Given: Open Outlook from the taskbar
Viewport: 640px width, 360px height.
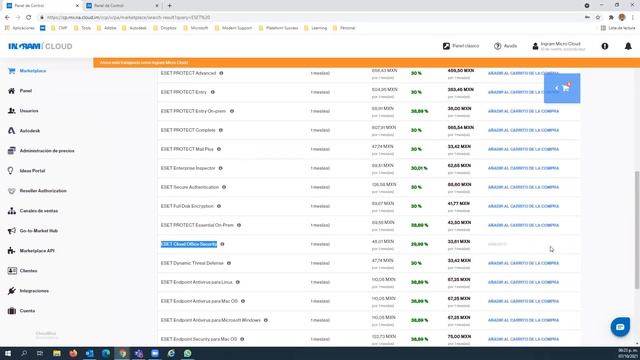Looking at the screenshot, I should (89, 353).
